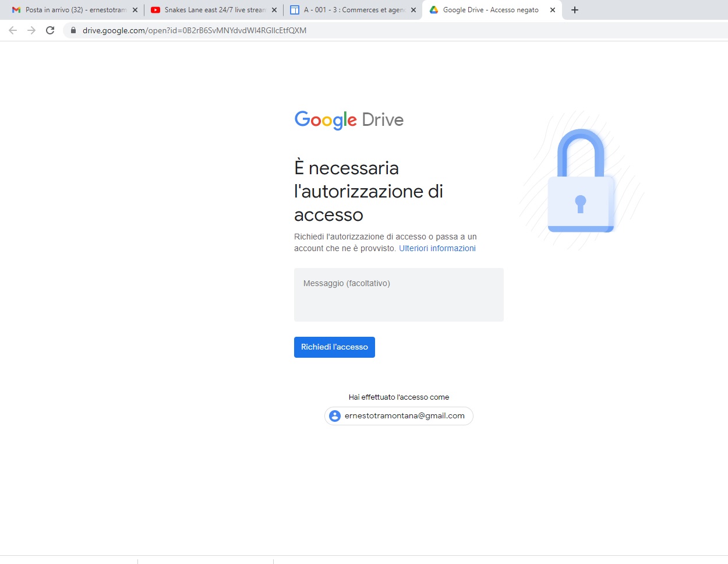
Task: Switch to Snakes Lane YouTube tab
Action: pos(214,10)
